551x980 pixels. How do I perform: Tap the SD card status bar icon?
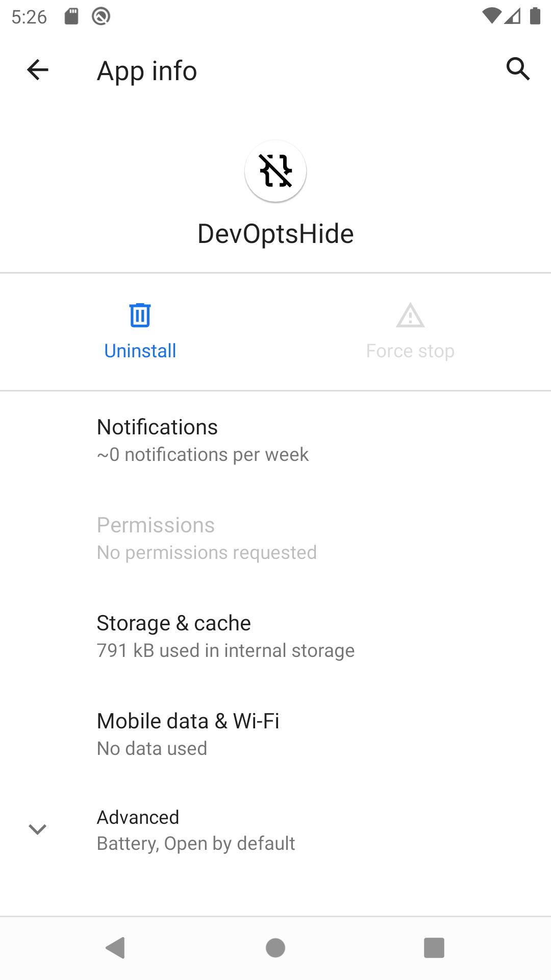click(x=71, y=17)
